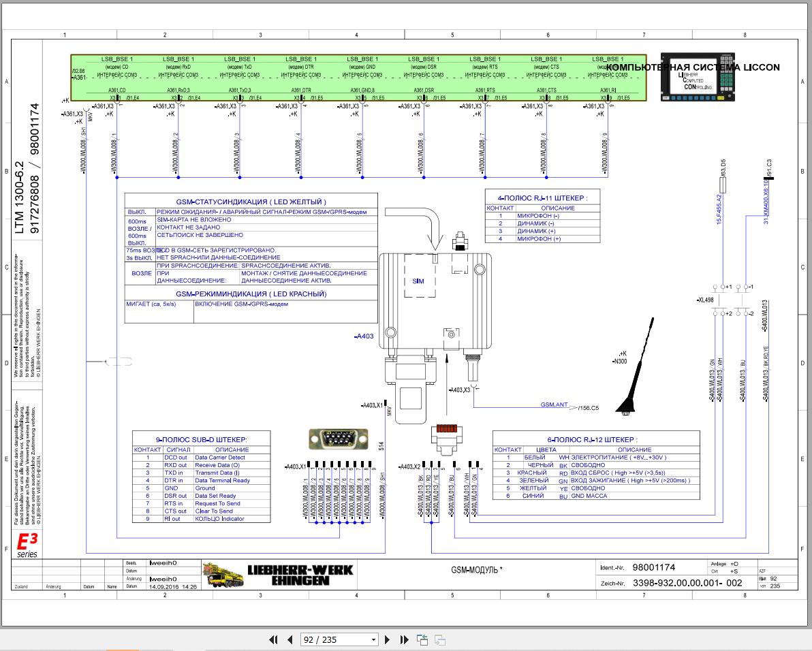This screenshot has height=651, width=812.
Task: Jump to the last page
Action: point(404,639)
